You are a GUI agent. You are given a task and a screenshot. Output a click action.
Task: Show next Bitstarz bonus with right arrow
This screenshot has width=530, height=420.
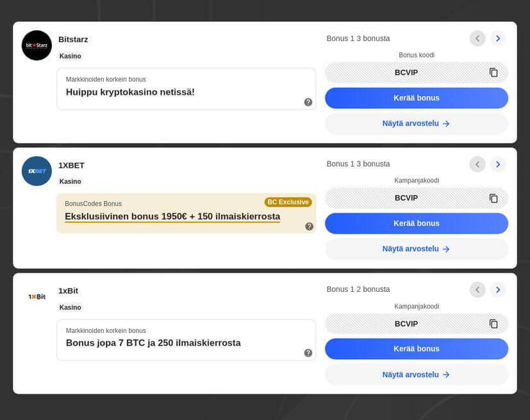(x=498, y=38)
